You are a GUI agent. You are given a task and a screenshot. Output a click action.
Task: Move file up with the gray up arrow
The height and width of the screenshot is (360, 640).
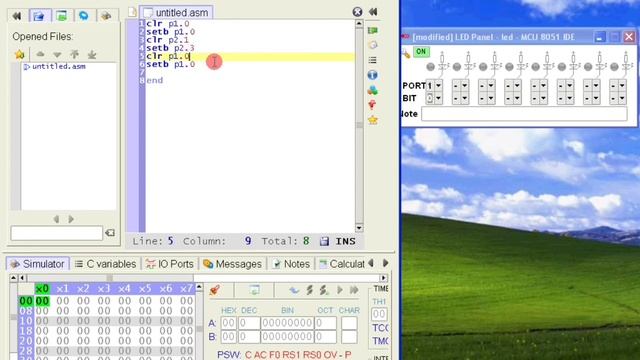(40, 54)
